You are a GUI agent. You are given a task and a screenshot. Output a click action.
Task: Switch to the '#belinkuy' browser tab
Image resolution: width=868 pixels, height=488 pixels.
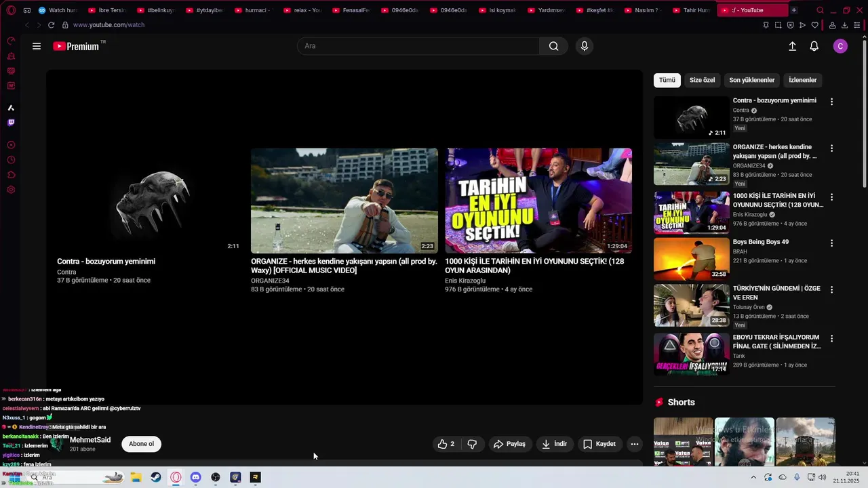157,10
